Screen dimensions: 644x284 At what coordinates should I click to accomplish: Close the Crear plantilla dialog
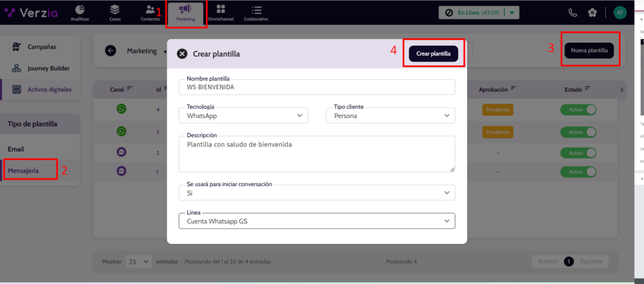click(182, 54)
